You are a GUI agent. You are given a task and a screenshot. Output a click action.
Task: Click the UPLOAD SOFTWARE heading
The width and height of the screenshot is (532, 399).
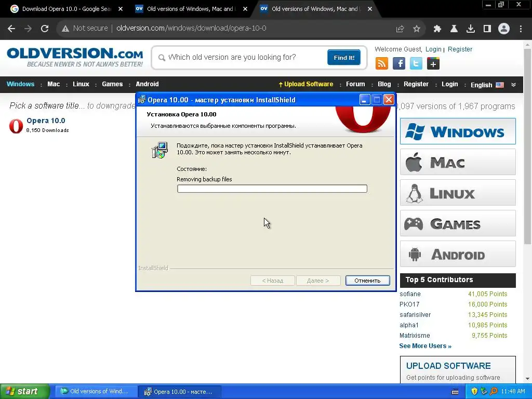tap(448, 366)
